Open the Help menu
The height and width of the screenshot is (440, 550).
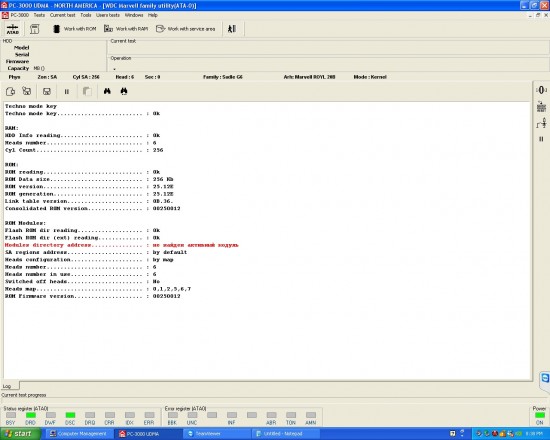pyautogui.click(x=152, y=15)
